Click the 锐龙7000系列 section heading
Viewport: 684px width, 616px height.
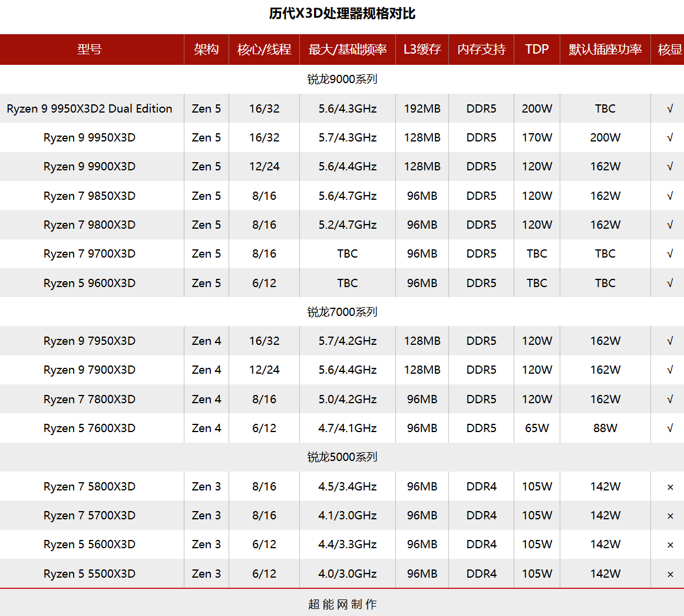(342, 312)
